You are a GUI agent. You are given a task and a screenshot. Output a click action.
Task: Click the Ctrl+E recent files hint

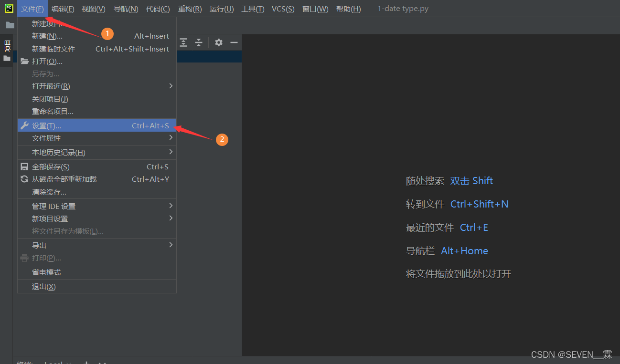(x=474, y=228)
